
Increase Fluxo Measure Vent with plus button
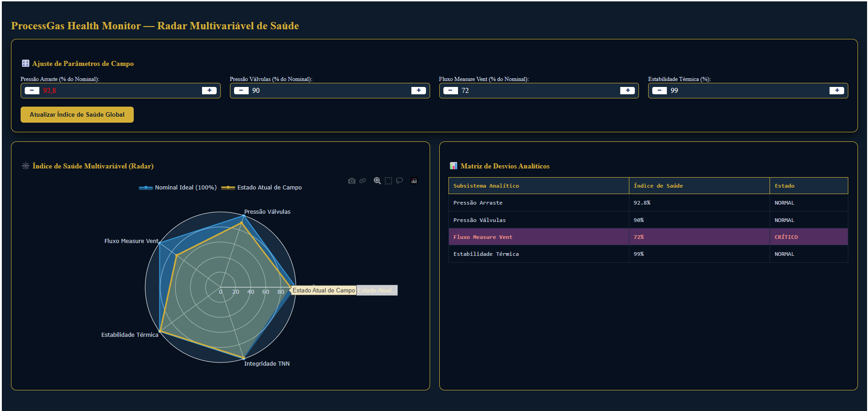click(628, 91)
